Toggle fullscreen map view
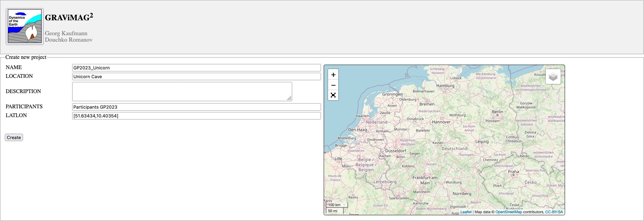 click(333, 95)
